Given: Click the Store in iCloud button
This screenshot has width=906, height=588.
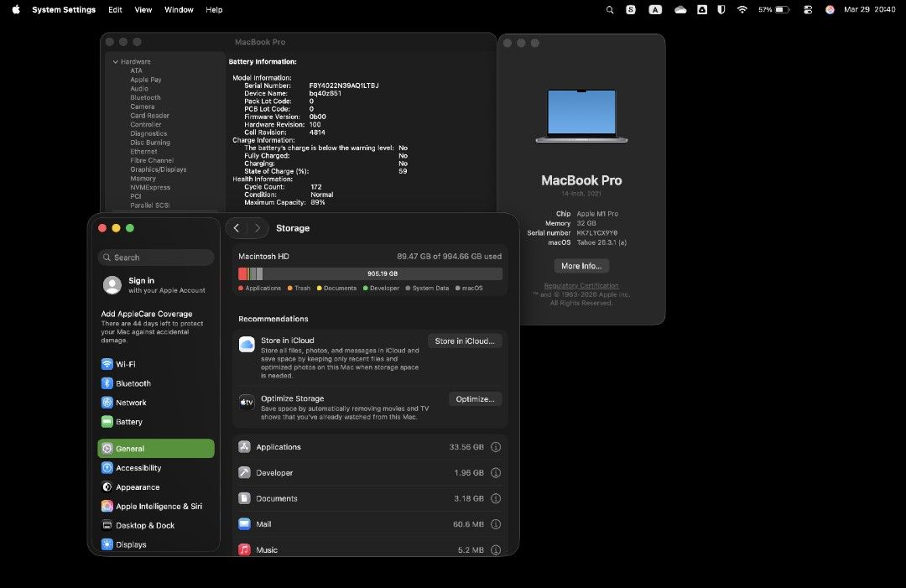Looking at the screenshot, I should click(x=465, y=341).
